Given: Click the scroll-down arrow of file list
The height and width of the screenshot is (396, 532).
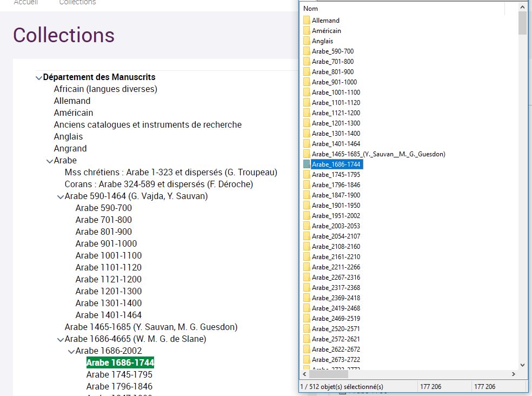Looking at the screenshot, I should 522,365.
